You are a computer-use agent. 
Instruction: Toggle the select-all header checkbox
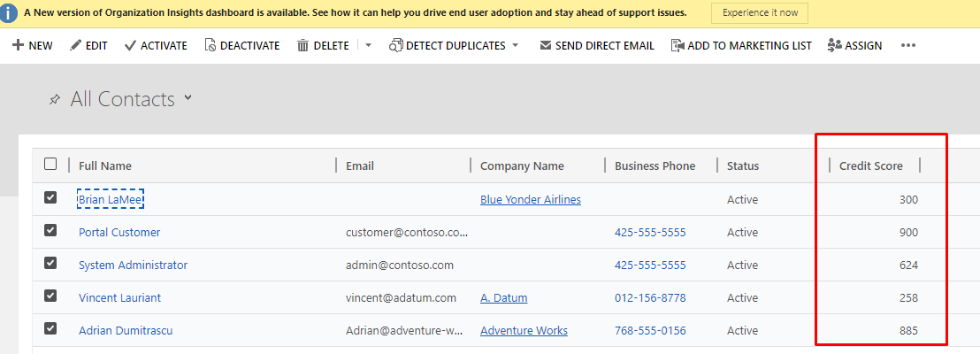coord(50,164)
